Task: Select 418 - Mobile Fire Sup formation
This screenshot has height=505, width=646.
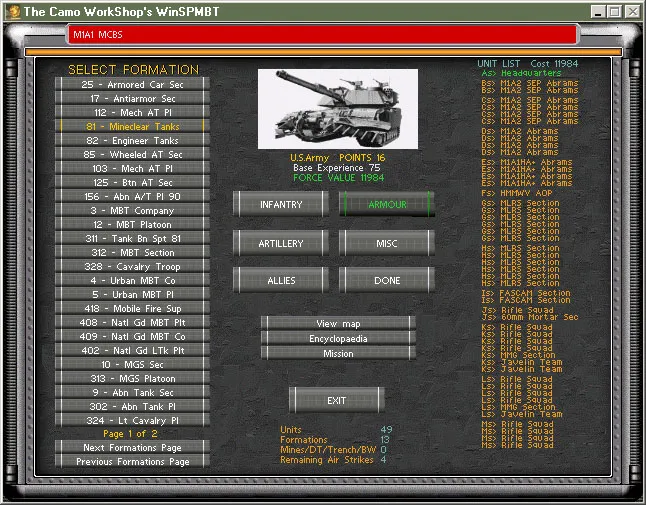Action: [x=133, y=309]
